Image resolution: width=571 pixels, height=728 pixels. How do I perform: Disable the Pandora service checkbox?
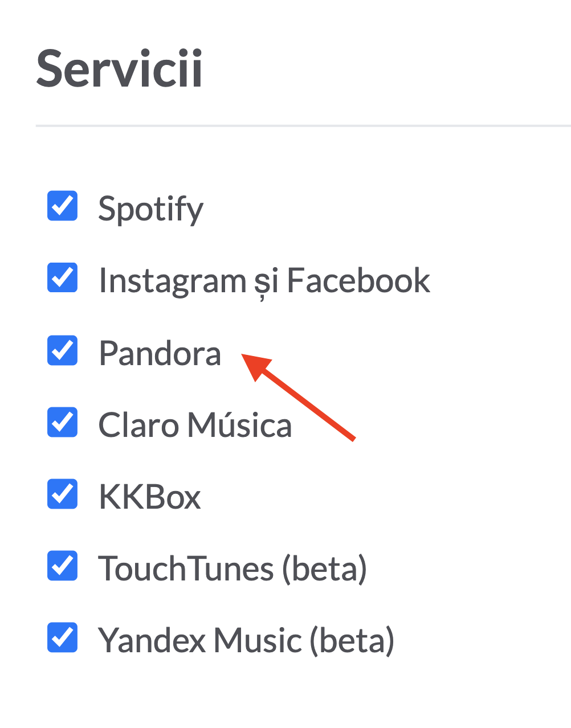point(62,350)
